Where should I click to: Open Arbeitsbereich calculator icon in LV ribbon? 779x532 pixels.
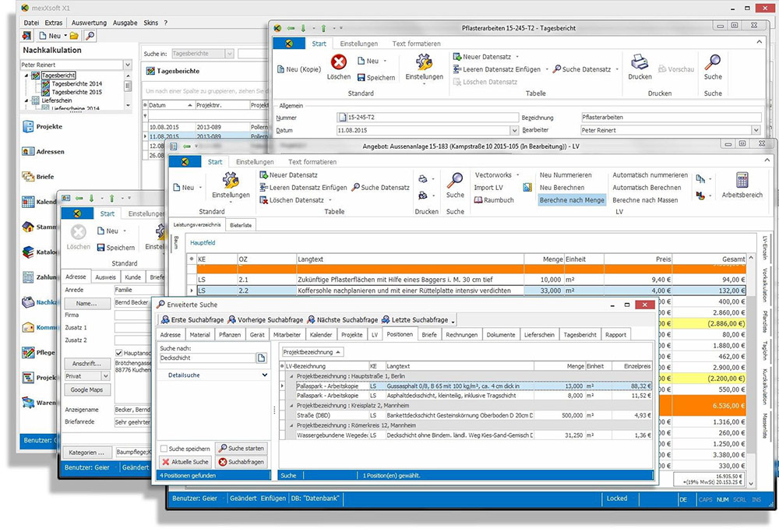pos(742,180)
